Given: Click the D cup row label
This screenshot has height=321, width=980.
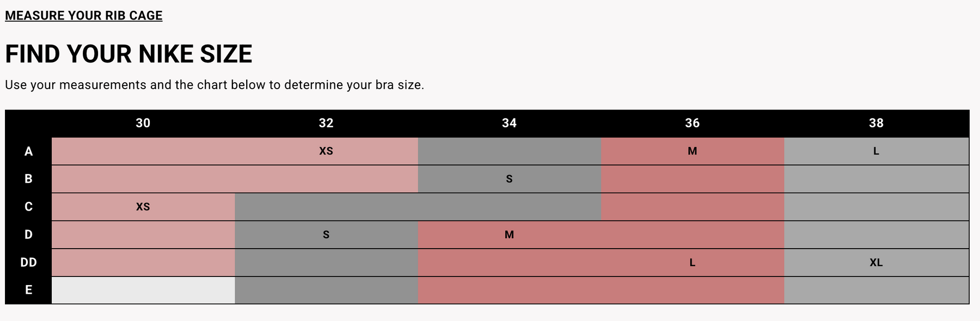Looking at the screenshot, I should click(28, 234).
